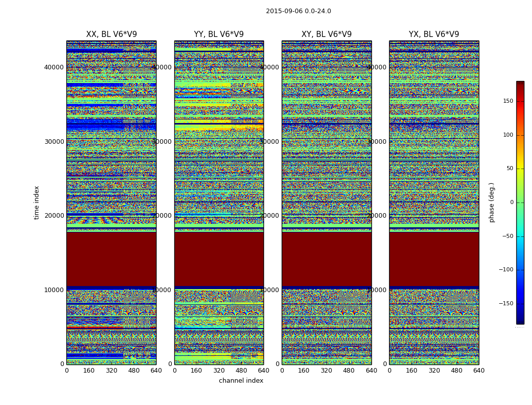Click the dark red band in YY plot

(x=219, y=259)
